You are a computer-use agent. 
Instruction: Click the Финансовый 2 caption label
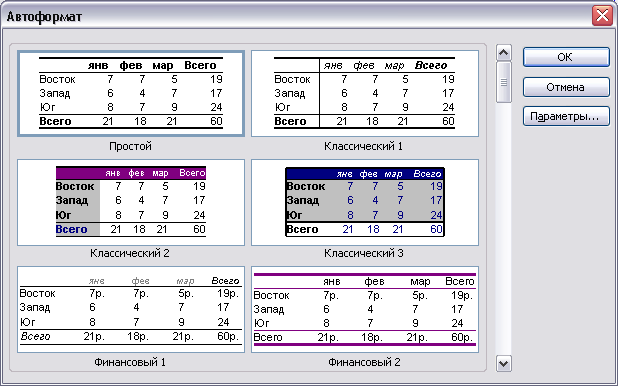[x=364, y=362]
